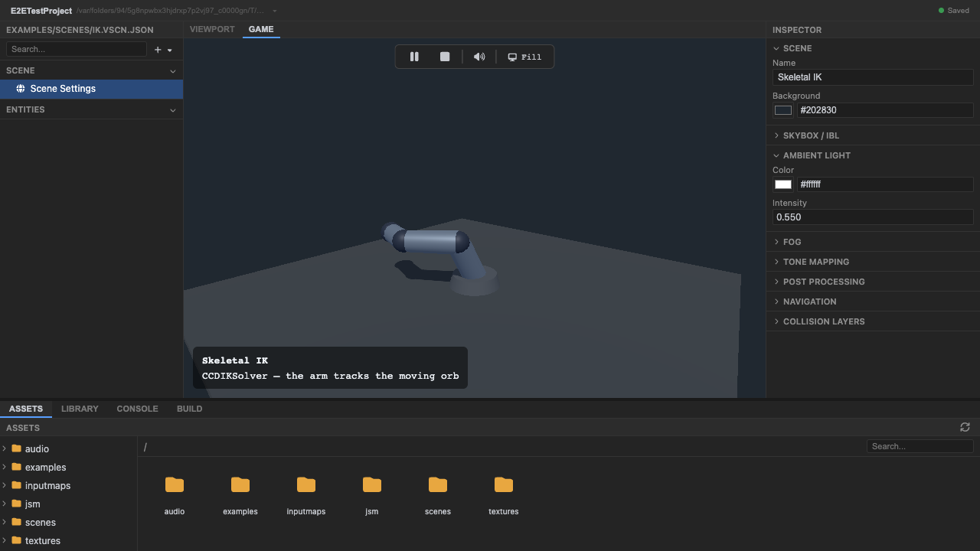Pause the running game

pyautogui.click(x=414, y=57)
